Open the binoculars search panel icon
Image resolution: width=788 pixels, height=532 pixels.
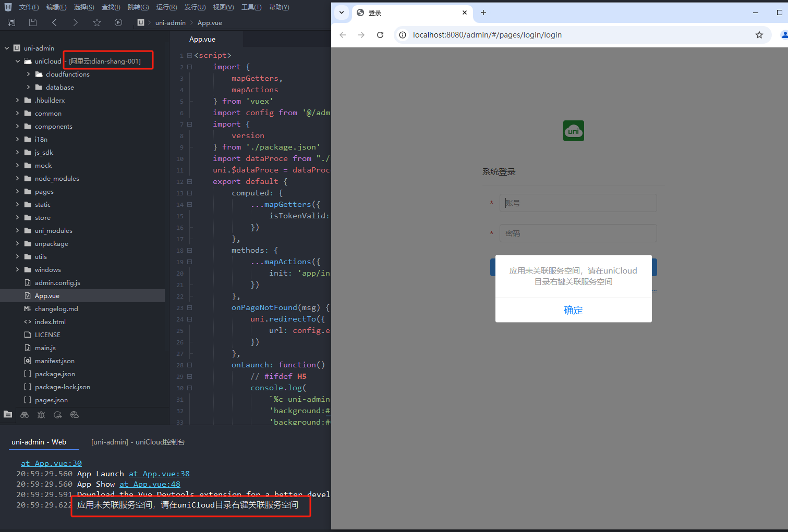[x=25, y=415]
